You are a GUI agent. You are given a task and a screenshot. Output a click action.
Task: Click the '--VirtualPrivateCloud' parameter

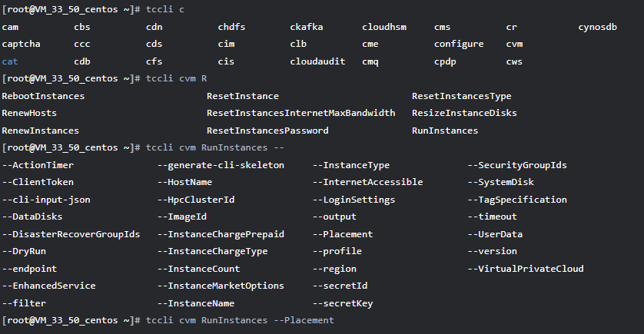(526, 269)
